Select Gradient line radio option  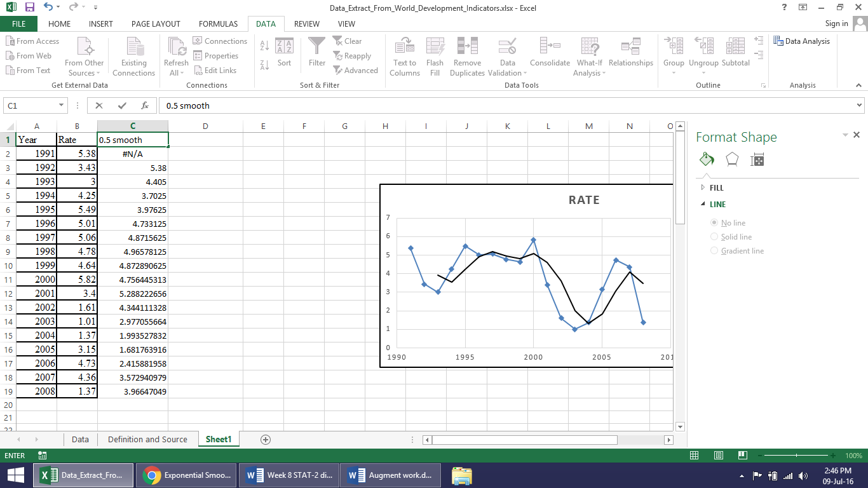(714, 251)
